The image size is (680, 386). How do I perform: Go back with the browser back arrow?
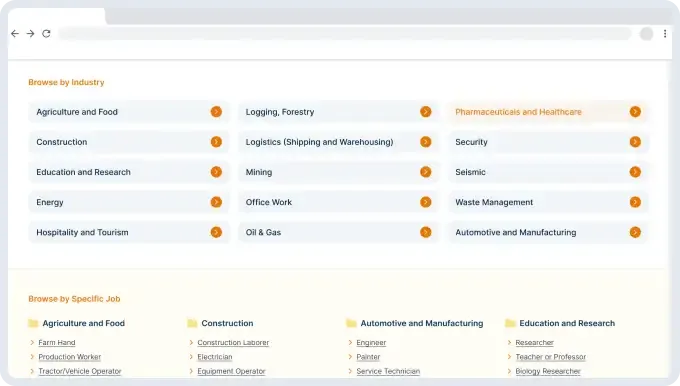tap(15, 33)
